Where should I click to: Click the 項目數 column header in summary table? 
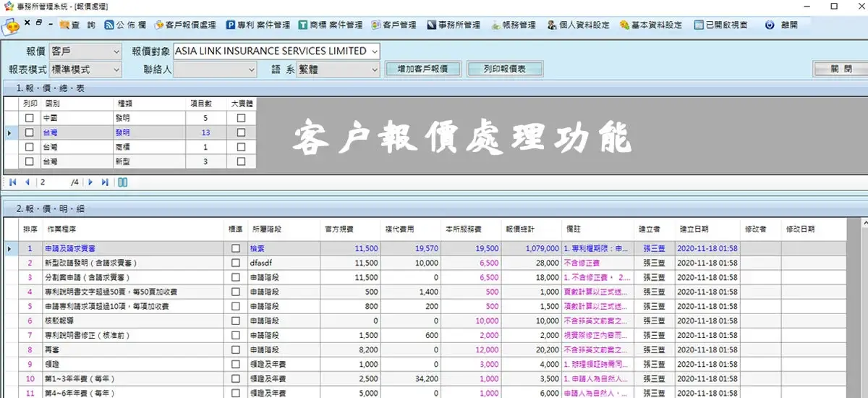205,103
